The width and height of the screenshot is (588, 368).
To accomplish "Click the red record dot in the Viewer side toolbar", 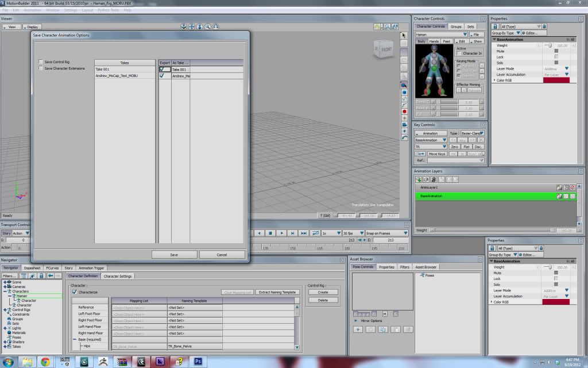I will (x=404, y=112).
